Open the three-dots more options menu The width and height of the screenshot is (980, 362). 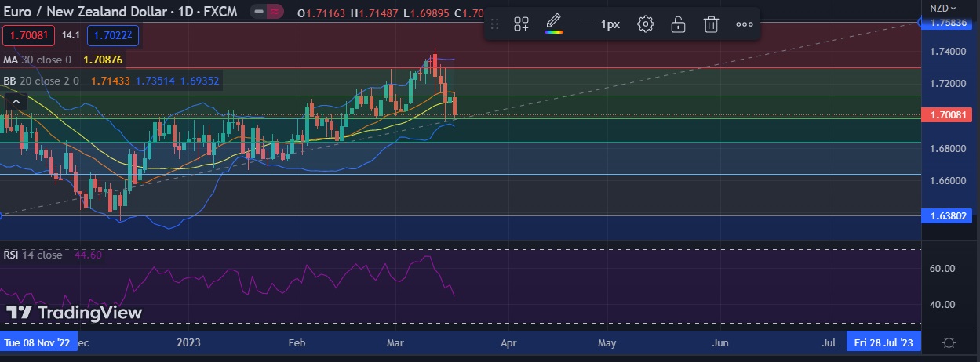point(744,24)
